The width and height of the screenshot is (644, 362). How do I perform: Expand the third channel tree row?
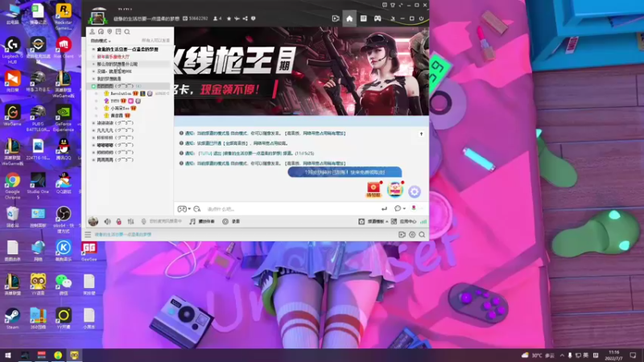point(93,64)
